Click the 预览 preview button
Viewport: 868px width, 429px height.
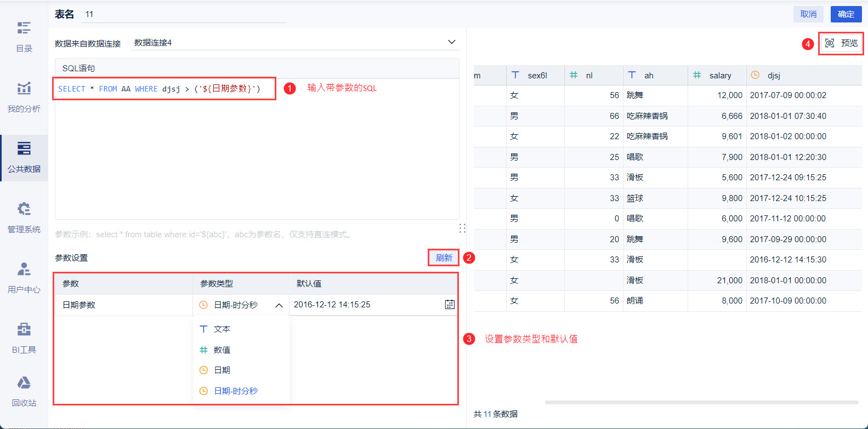click(x=841, y=43)
